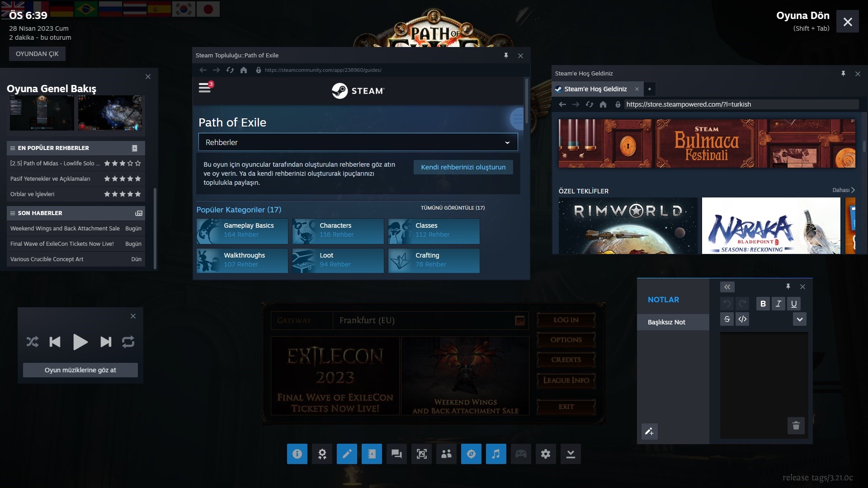Skip to previous track in music player
The image size is (868, 488).
click(55, 342)
